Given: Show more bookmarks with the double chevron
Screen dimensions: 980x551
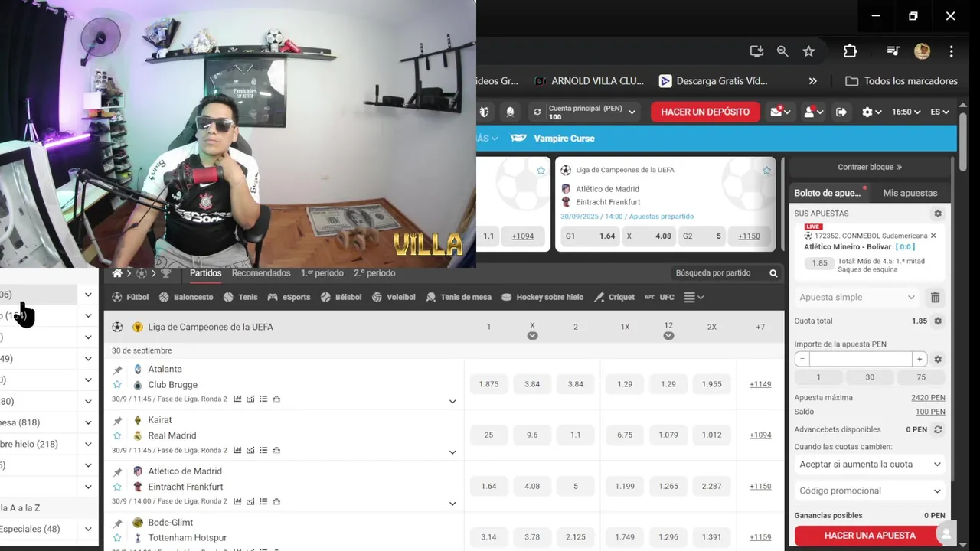Looking at the screenshot, I should [812, 81].
